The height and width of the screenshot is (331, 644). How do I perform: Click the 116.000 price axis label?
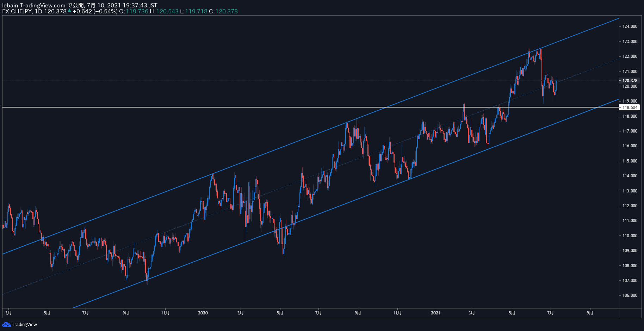630,146
